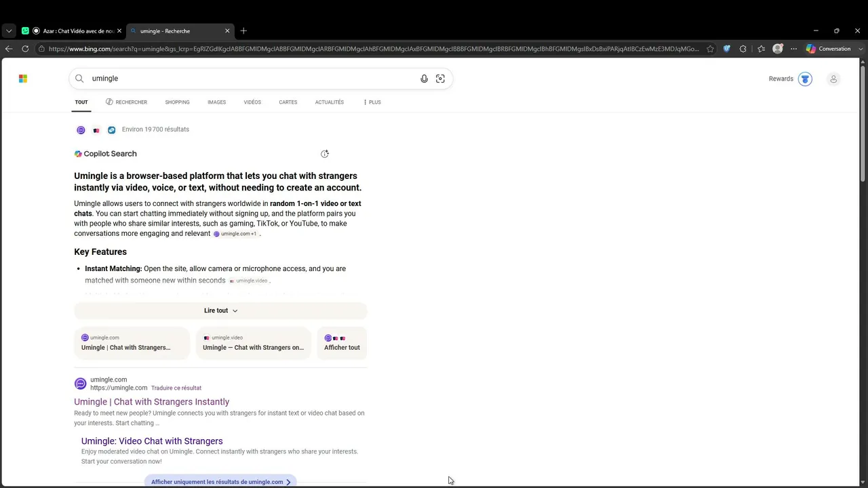This screenshot has width=868, height=488.
Task: Open the Microsoft logo home link
Action: (23, 79)
